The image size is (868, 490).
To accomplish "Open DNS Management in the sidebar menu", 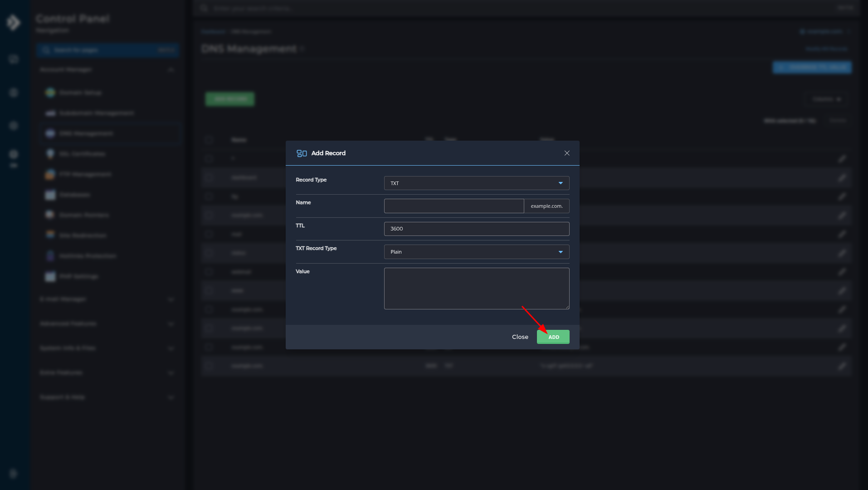I will 86,133.
